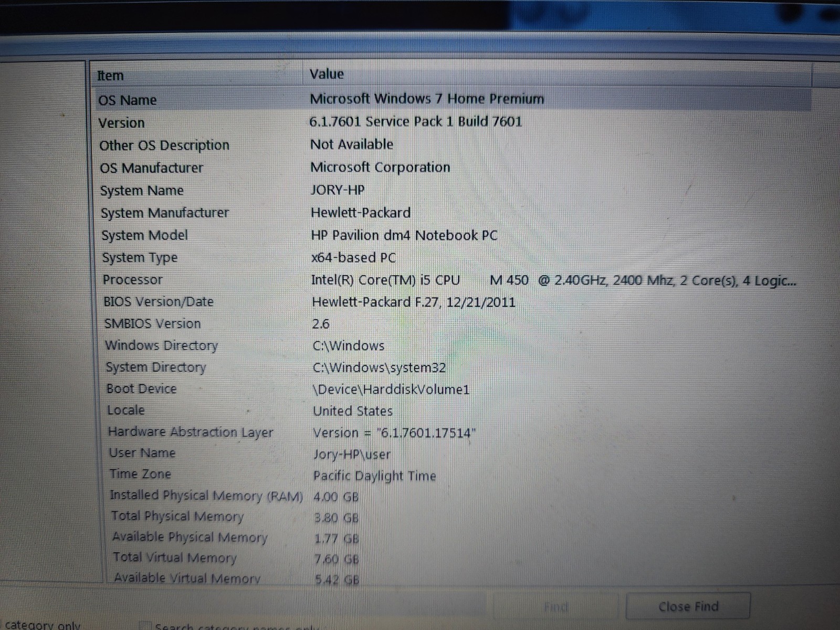Click the value 7.60 GB
The image size is (840, 630).
point(337,559)
